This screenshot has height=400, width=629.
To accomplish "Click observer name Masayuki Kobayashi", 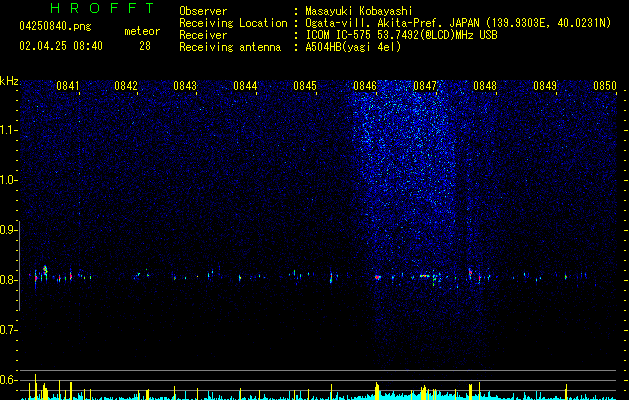I will pyautogui.click(x=359, y=11).
